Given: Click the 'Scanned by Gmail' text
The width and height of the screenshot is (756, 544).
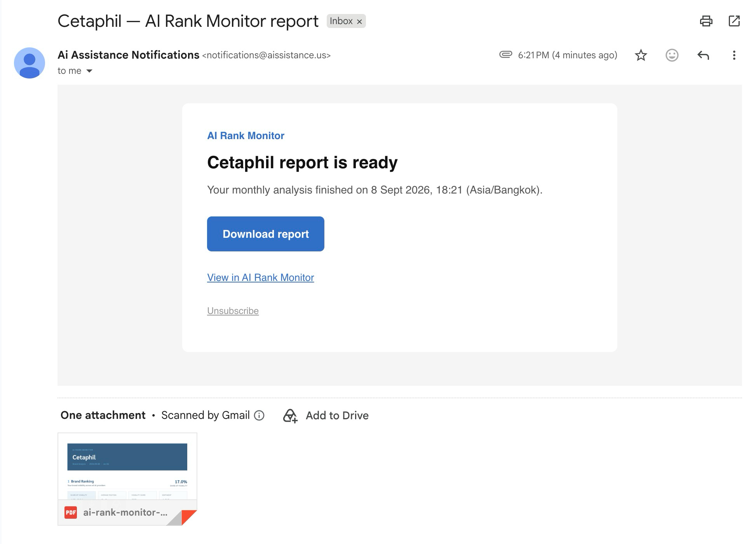Looking at the screenshot, I should (x=206, y=415).
